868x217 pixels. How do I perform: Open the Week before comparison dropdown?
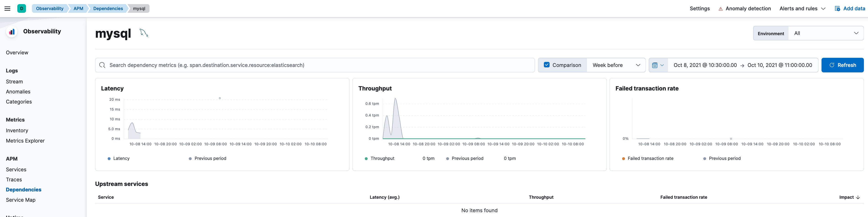pos(616,65)
